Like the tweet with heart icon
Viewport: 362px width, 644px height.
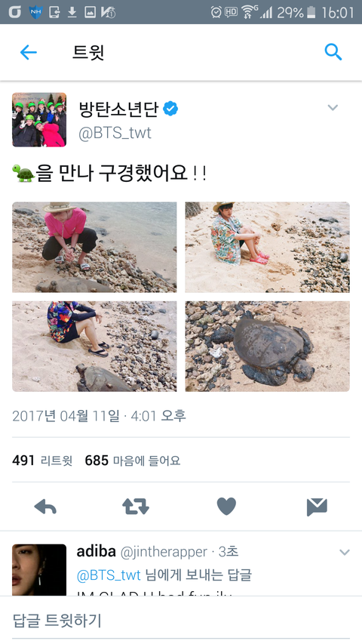226,507
